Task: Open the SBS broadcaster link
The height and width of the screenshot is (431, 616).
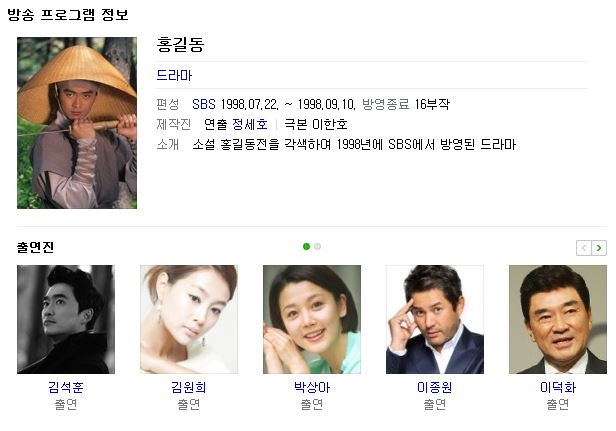Action: coord(204,104)
